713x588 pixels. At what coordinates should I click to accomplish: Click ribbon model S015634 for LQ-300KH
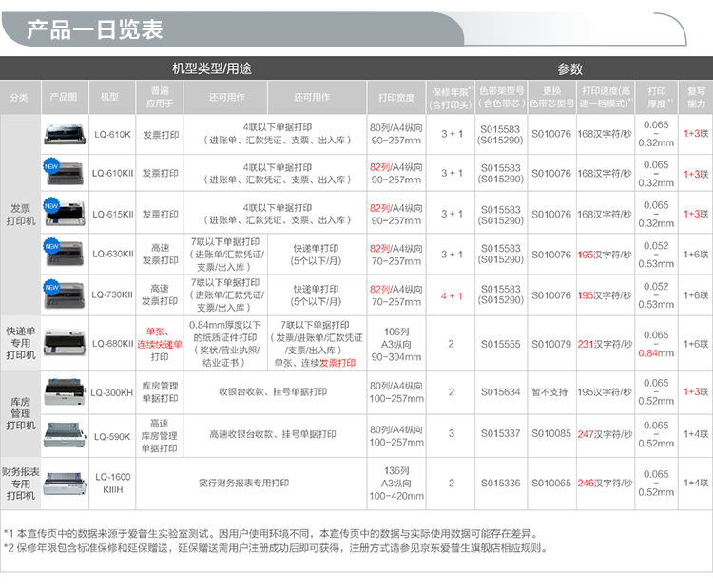(501, 391)
